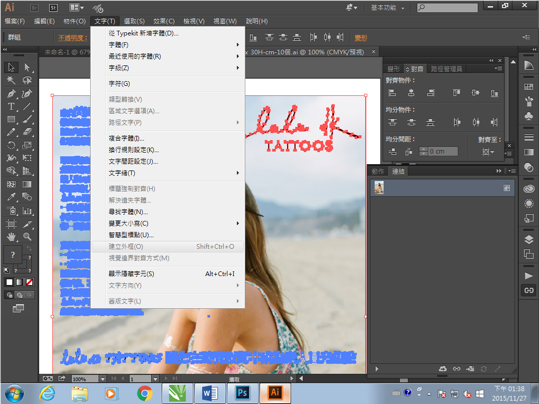Swap fill and stroke colors
This screenshot has height=404, width=539.
pos(29,248)
